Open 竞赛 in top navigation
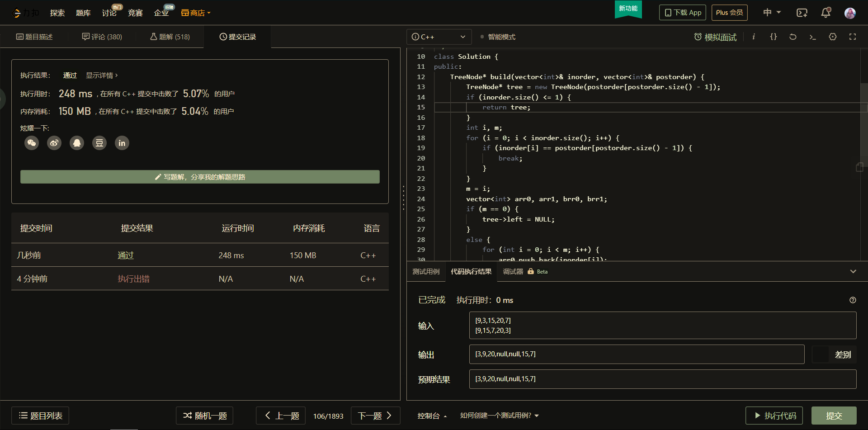Viewport: 868px width, 430px height. point(135,13)
